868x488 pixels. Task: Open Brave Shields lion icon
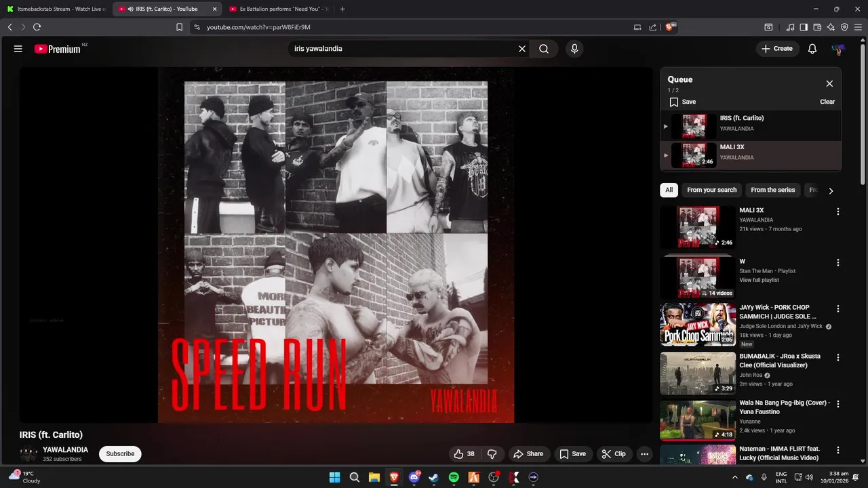coord(670,27)
